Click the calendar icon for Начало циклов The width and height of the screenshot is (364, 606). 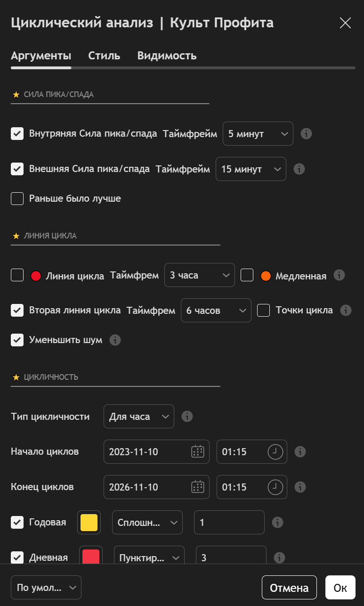point(197,451)
